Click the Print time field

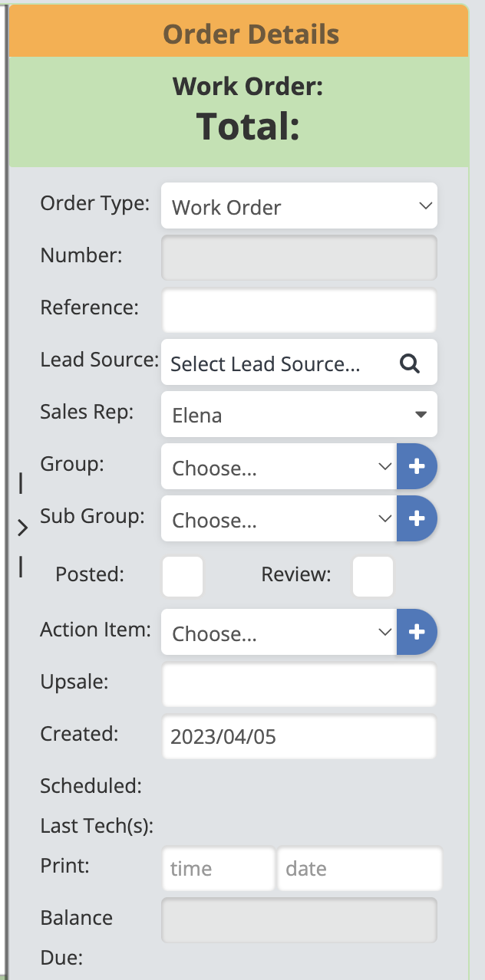pyautogui.click(x=218, y=869)
